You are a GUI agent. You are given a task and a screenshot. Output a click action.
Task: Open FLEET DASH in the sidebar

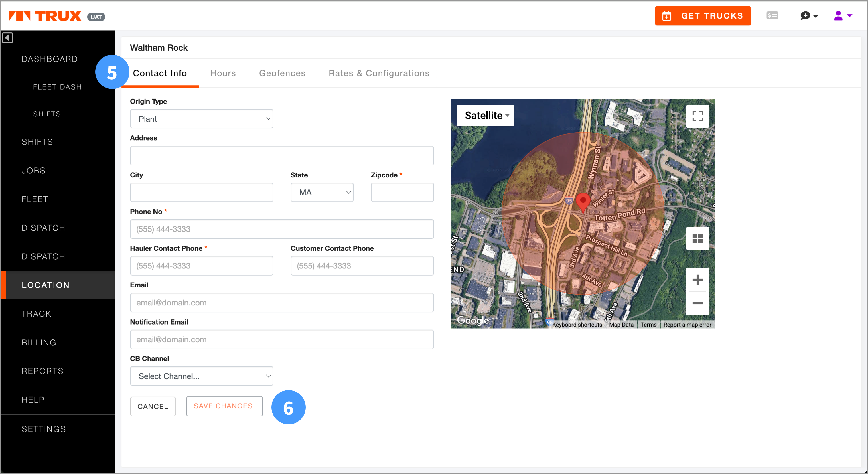[57, 87]
